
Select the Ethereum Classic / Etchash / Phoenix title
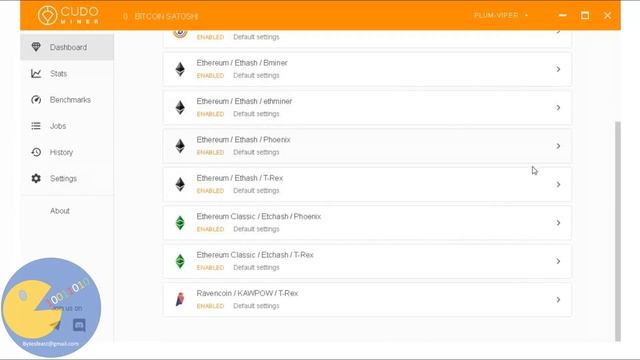point(259,216)
